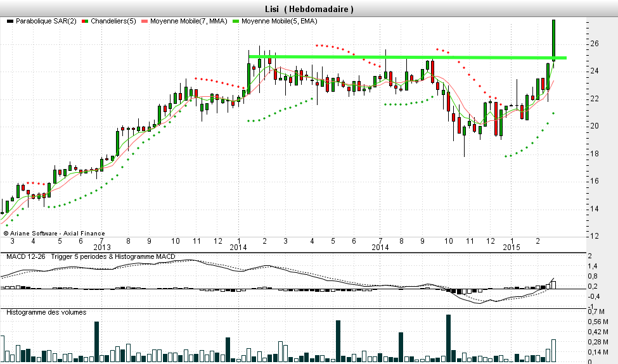Click the chart title 'Lisi ( Hebdomadaire )'

click(309, 9)
